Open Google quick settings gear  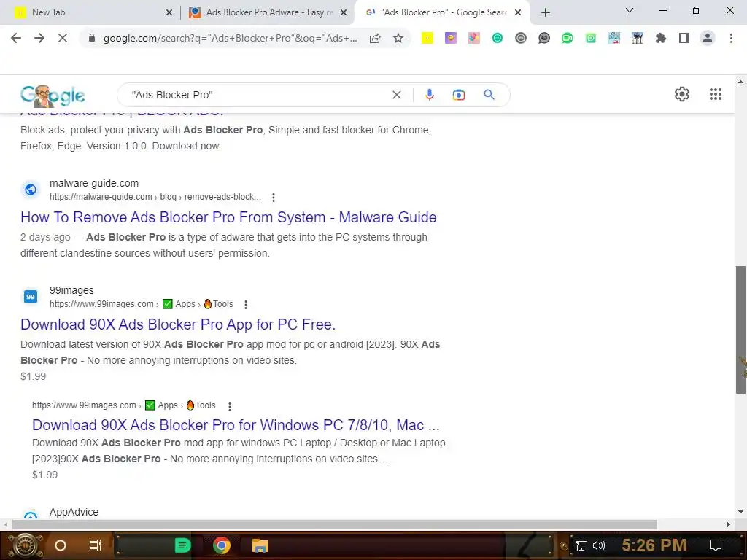(x=682, y=94)
